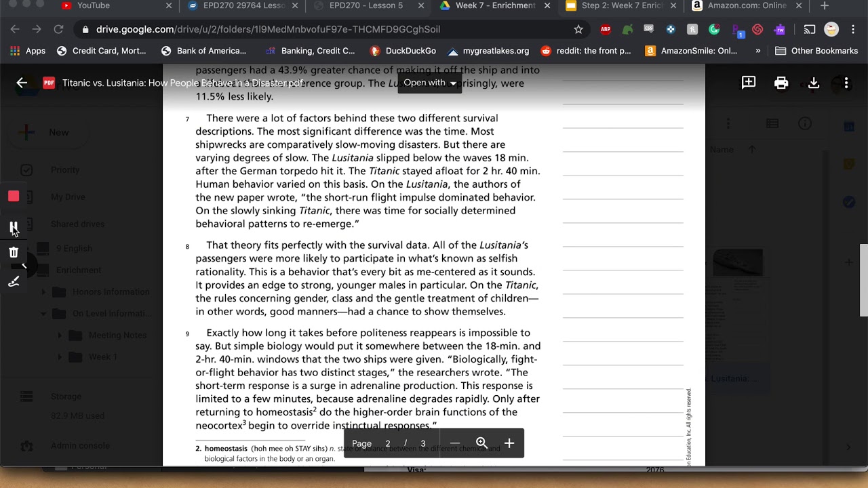Go back in browser history
The height and width of the screenshot is (488, 868).
coord(15,30)
